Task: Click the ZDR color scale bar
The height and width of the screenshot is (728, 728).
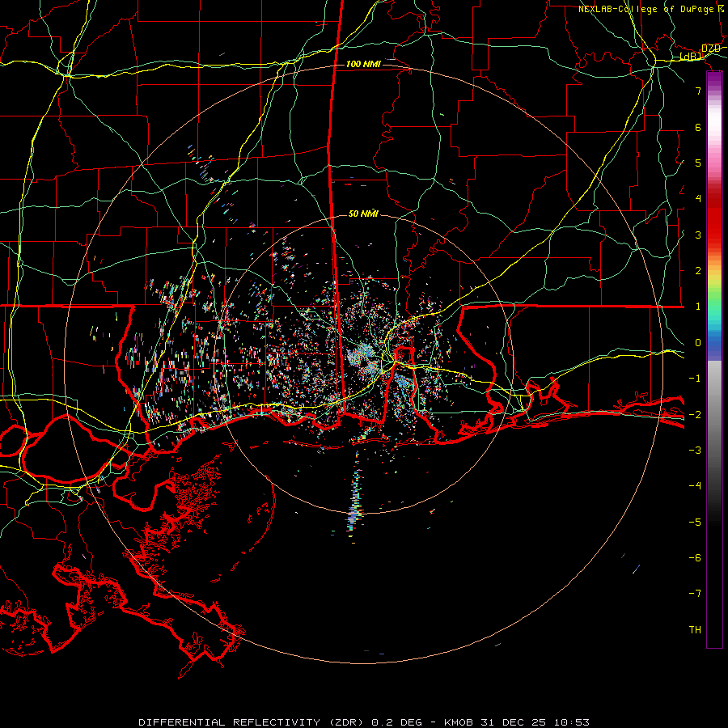Action: (x=714, y=359)
